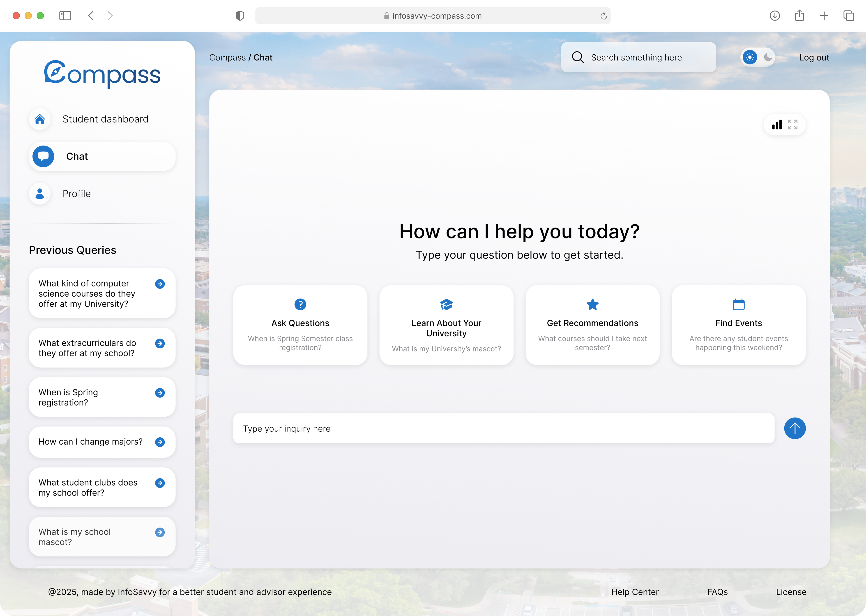Open the License link
The width and height of the screenshot is (866, 616).
[791, 592]
